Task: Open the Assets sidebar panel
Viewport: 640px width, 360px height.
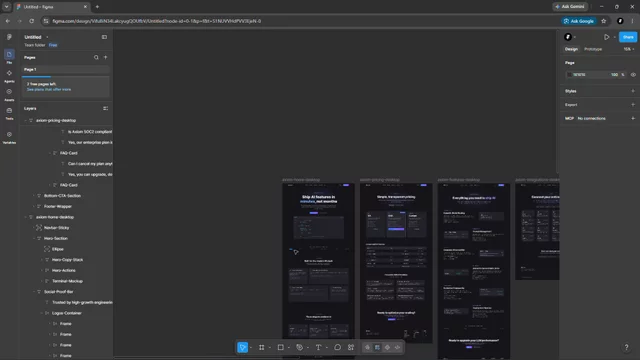Action: (x=9, y=94)
